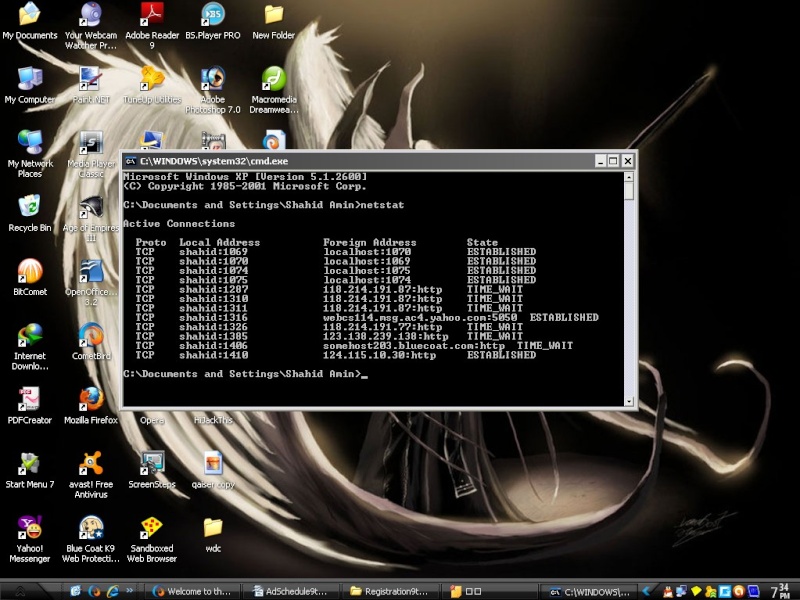Image resolution: width=800 pixels, height=600 pixels.
Task: Select the qaiser copy file icon
Action: (213, 470)
